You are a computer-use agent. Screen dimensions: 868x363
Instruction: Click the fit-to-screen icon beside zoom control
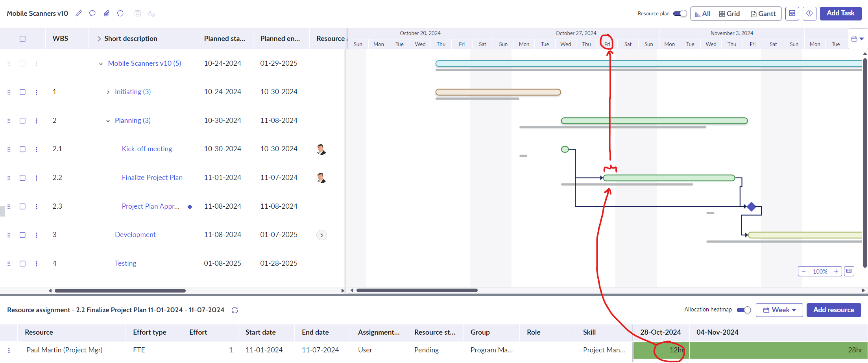pos(849,271)
